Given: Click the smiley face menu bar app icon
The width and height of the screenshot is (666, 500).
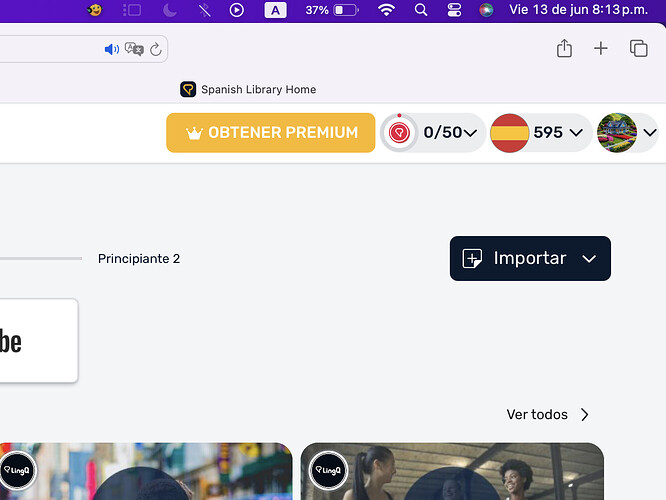Looking at the screenshot, I should (94, 9).
